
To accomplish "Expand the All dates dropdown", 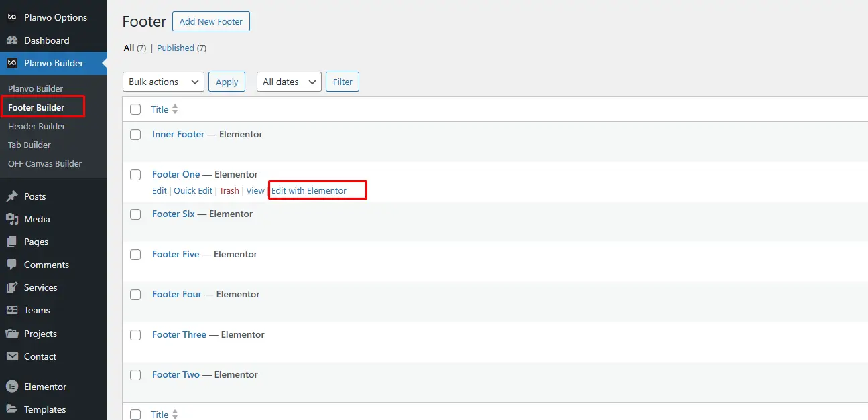I will pos(289,82).
